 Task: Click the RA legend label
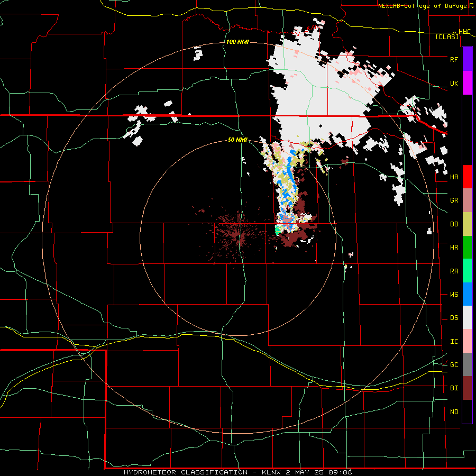454,271
